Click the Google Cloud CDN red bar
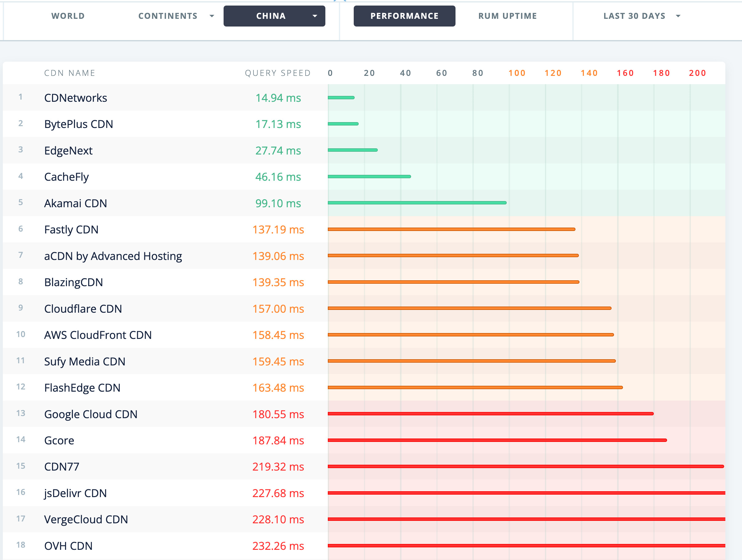 pyautogui.click(x=490, y=414)
